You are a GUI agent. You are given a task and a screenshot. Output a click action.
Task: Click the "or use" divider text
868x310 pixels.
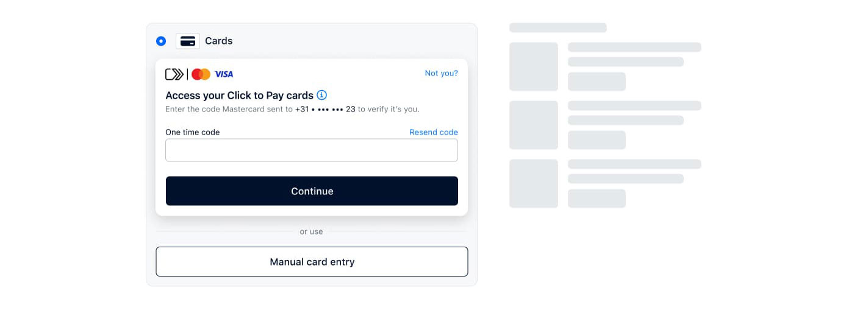tap(311, 231)
